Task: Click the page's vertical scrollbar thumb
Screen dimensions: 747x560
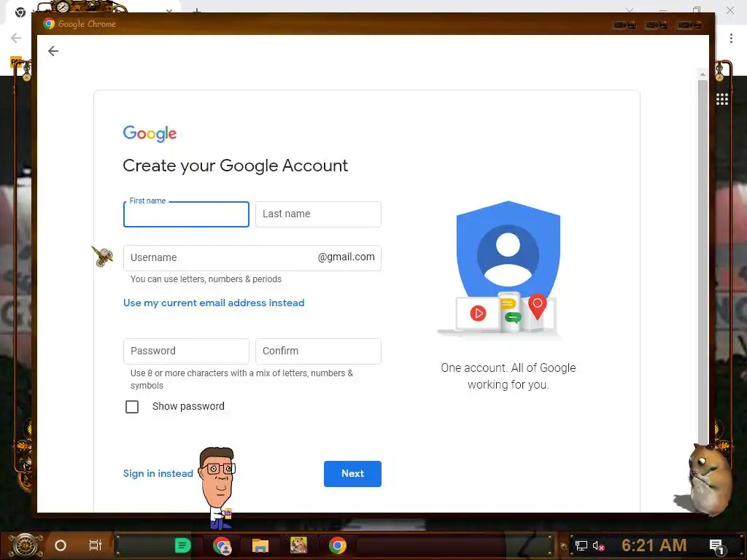Action: point(703,262)
